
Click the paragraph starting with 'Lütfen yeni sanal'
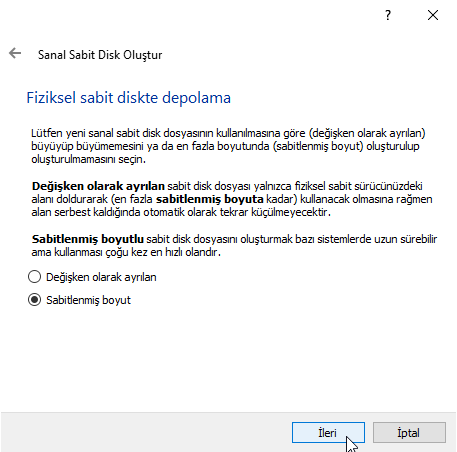(x=228, y=146)
